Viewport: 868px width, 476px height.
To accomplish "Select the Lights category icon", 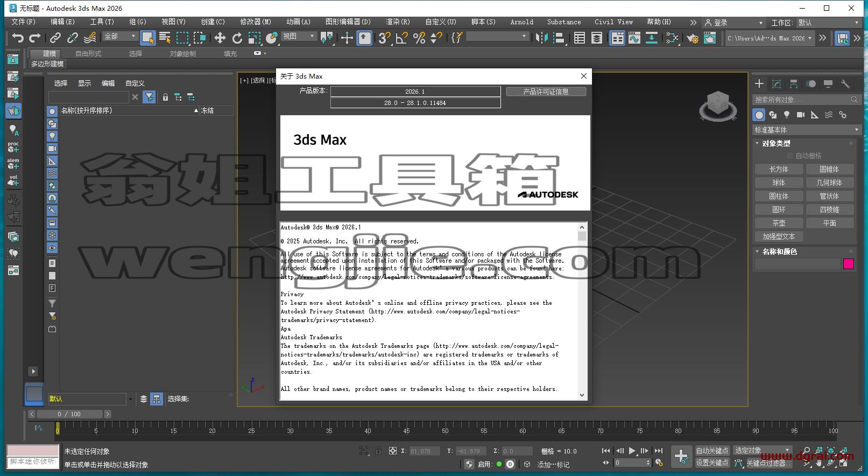I will (x=787, y=115).
